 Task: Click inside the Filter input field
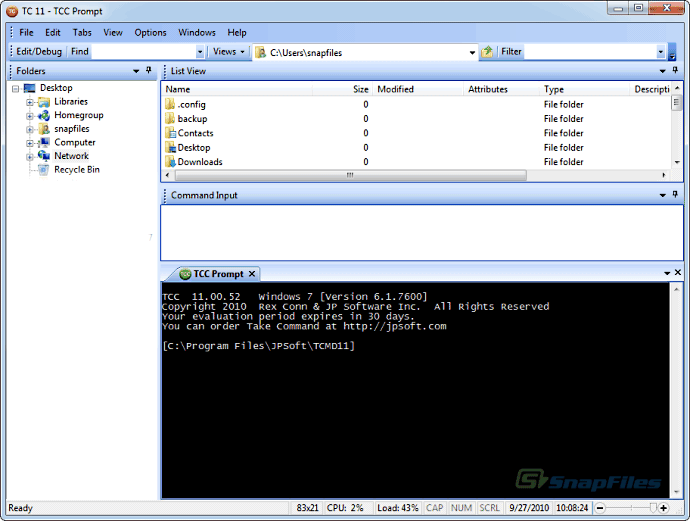point(591,52)
